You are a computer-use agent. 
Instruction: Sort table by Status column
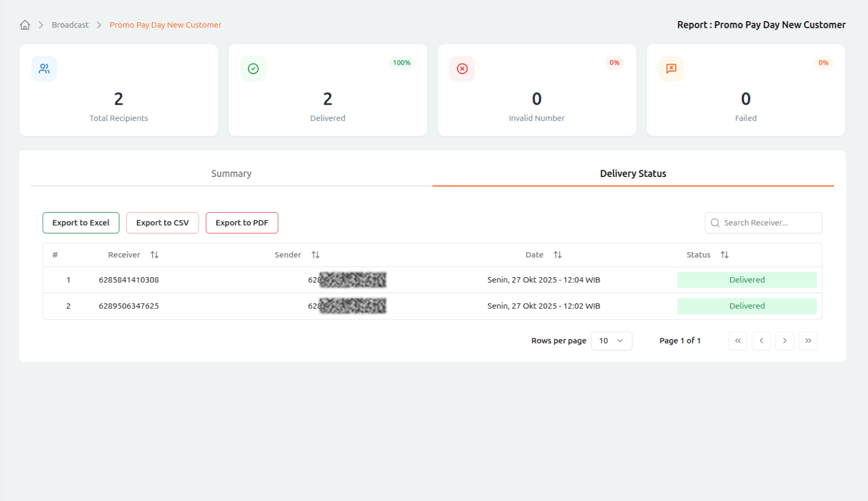[724, 255]
